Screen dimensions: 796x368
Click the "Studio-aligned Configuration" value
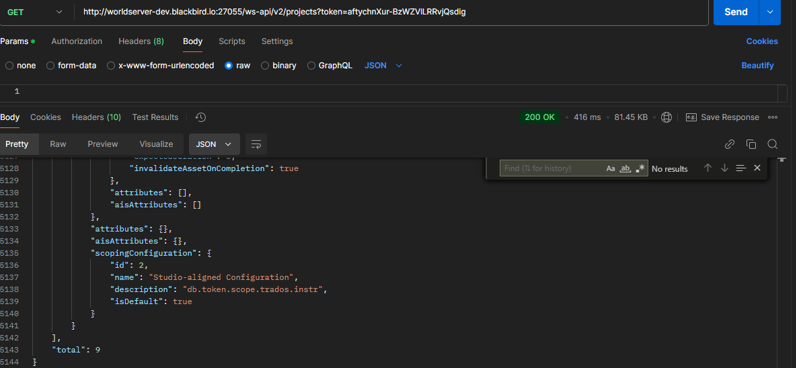[x=222, y=277]
